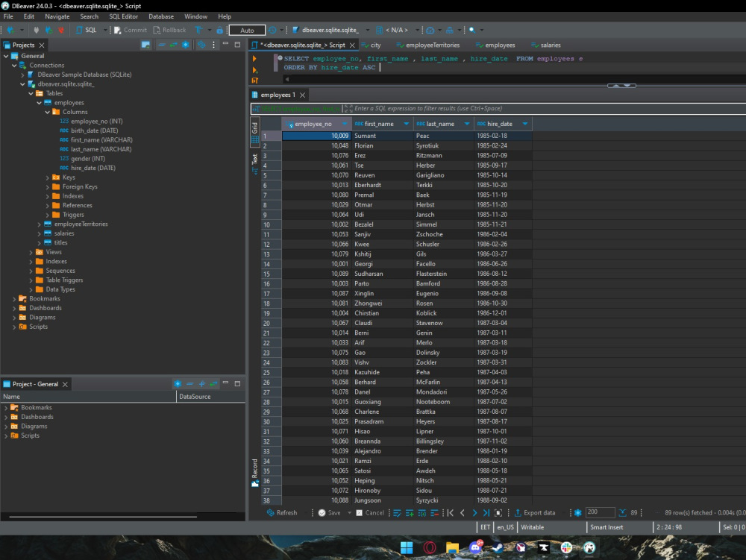Execute SQL statement with the orange arrow icon

pos(254,58)
